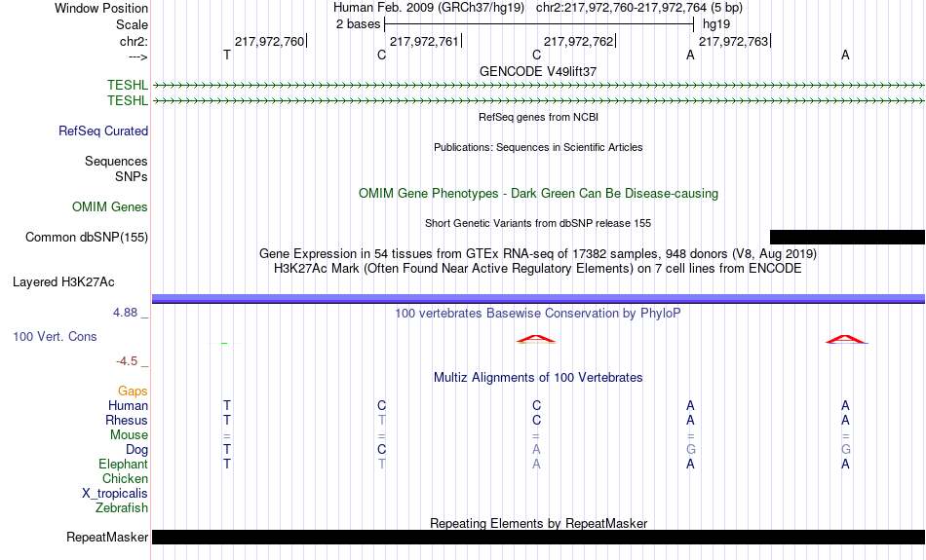The image size is (926, 560).
Task: Open the RefSeq Curated track label
Action: point(103,131)
